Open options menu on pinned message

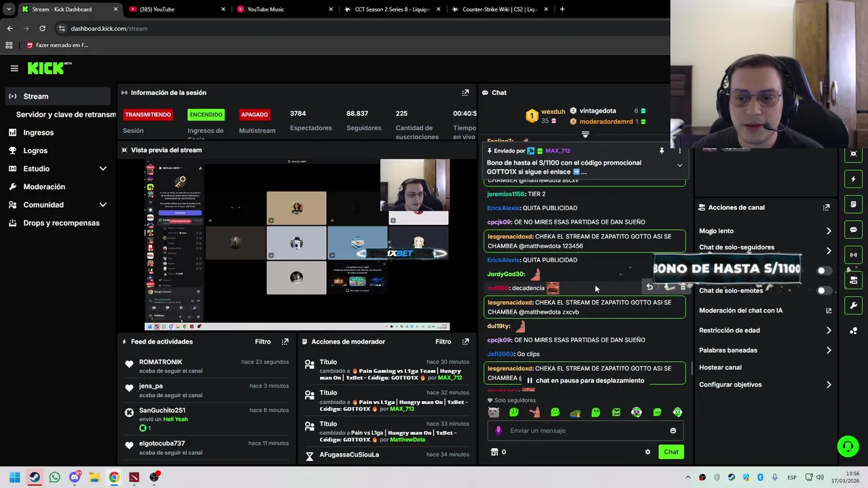click(x=679, y=151)
